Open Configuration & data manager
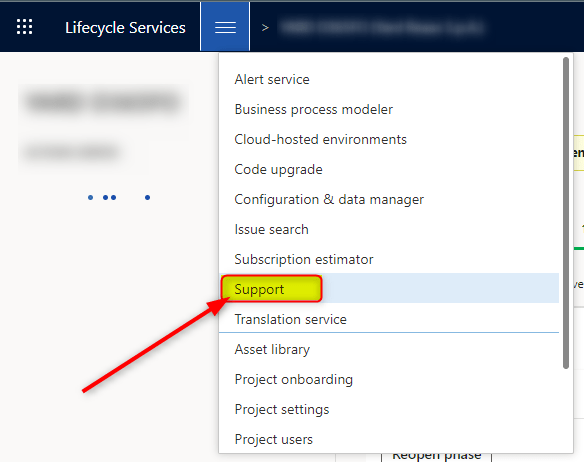 click(389, 199)
